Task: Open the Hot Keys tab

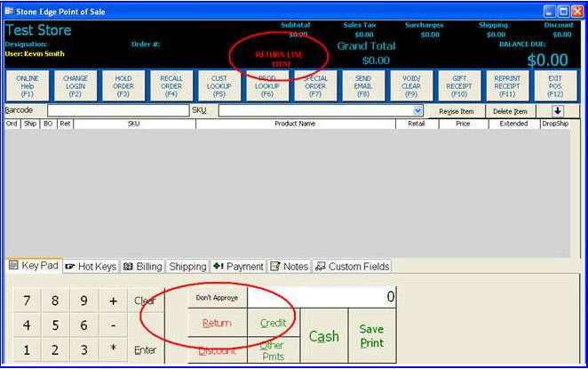Action: pos(91,267)
